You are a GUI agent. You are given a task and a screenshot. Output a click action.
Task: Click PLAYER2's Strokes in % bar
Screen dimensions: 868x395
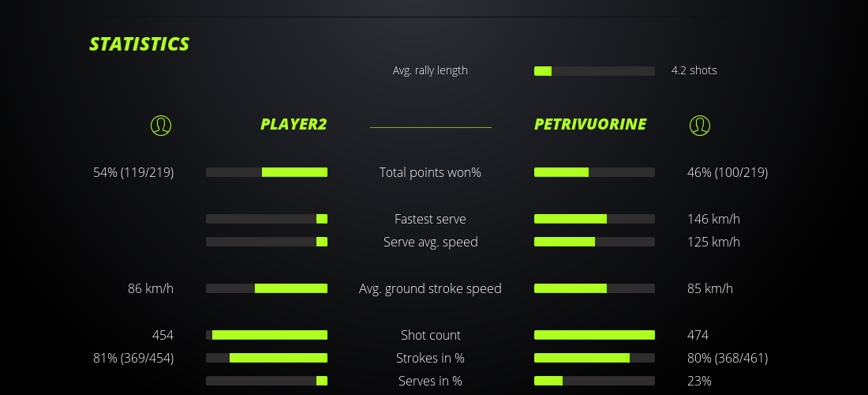[267, 358]
